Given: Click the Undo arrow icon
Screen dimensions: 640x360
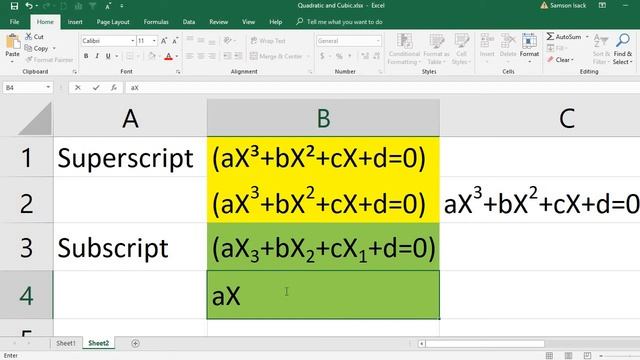Looking at the screenshot, I should [29, 6].
